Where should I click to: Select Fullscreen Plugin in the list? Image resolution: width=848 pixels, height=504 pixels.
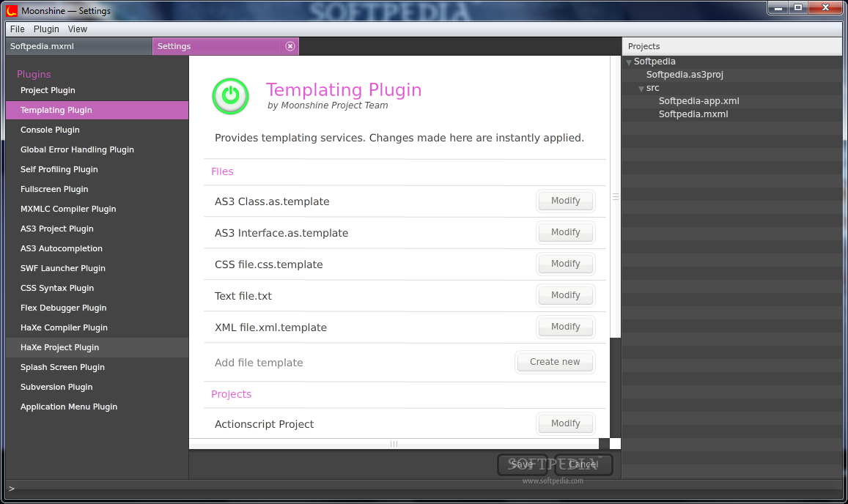coord(97,189)
